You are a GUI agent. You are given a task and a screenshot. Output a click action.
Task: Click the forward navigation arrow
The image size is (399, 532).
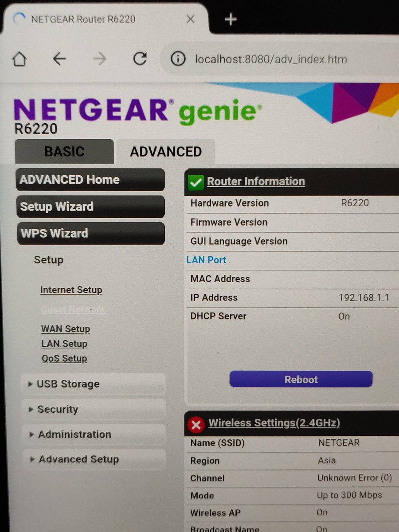click(x=99, y=59)
